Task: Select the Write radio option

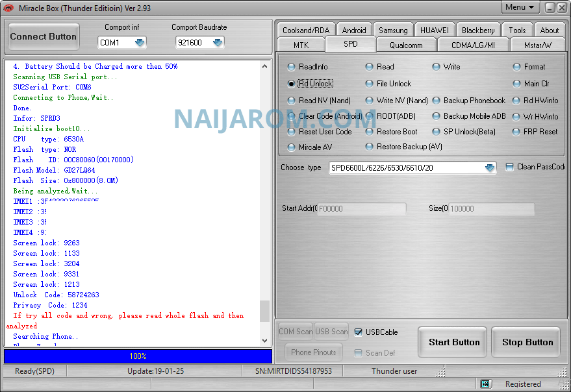Action: [x=446, y=67]
